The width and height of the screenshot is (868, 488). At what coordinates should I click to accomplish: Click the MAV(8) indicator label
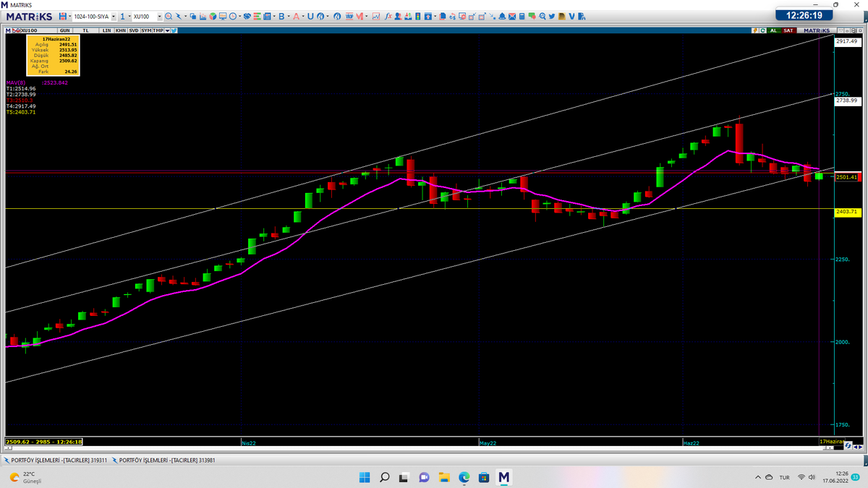pyautogui.click(x=16, y=82)
